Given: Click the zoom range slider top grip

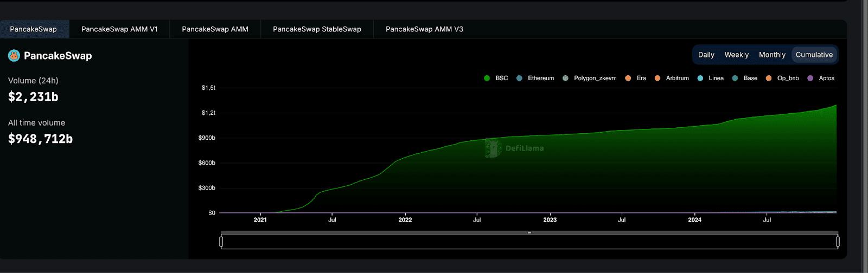Looking at the screenshot, I should tap(529, 232).
